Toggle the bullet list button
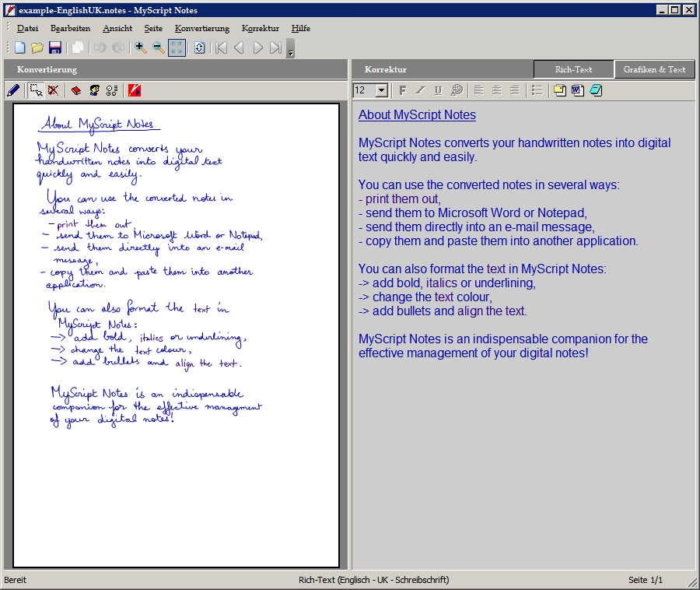 [537, 90]
